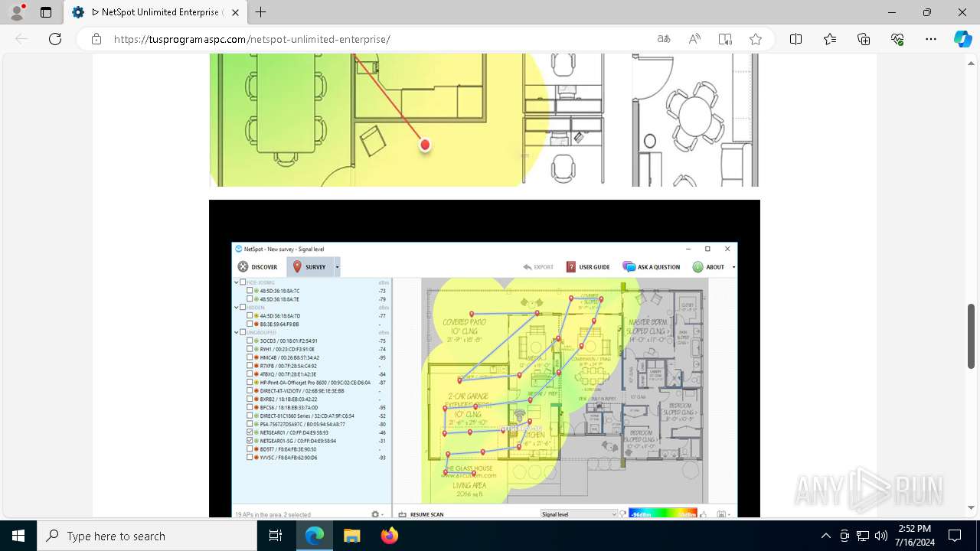
Task: Switch to the Survey tab in NetSpot
Action: [310, 267]
